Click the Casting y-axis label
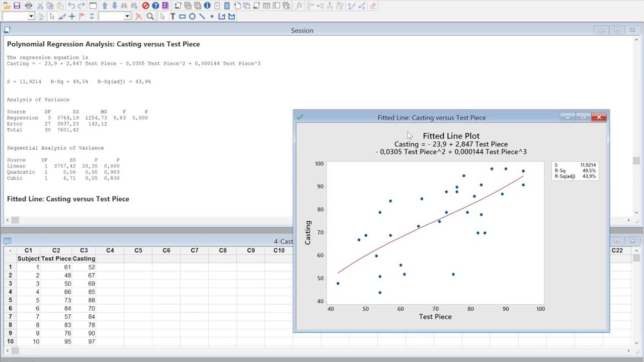This screenshot has width=644, height=362. [x=308, y=232]
